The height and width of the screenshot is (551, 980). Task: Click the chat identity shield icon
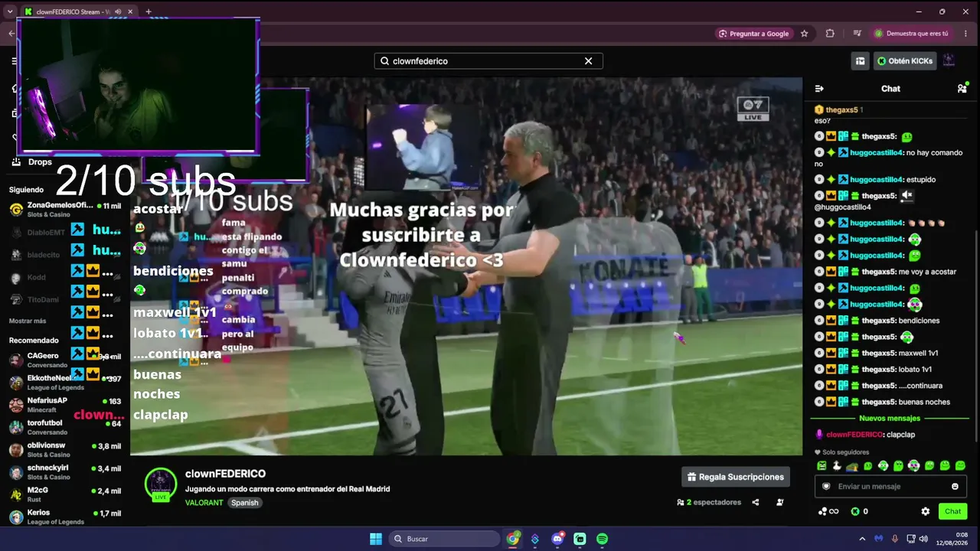click(826, 486)
